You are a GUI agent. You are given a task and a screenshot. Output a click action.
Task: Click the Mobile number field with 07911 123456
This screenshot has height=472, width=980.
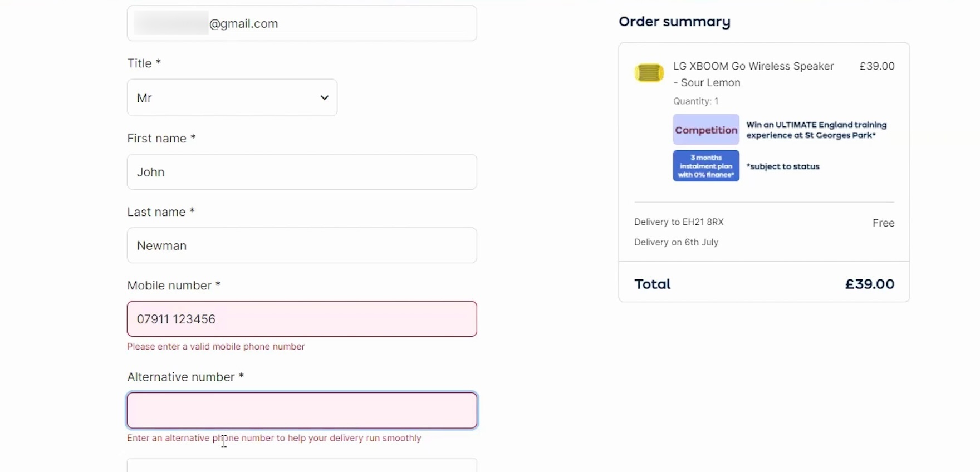pos(302,319)
